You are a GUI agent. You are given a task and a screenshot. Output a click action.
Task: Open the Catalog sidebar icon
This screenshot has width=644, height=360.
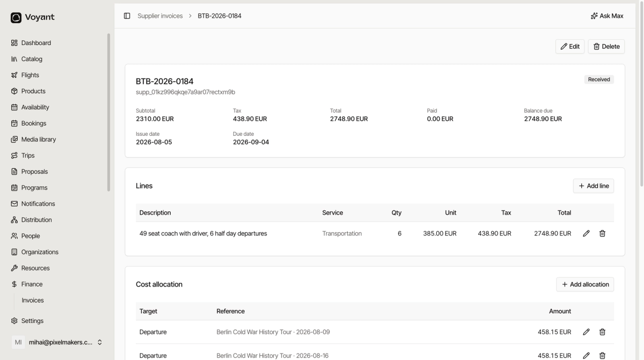[x=14, y=59]
